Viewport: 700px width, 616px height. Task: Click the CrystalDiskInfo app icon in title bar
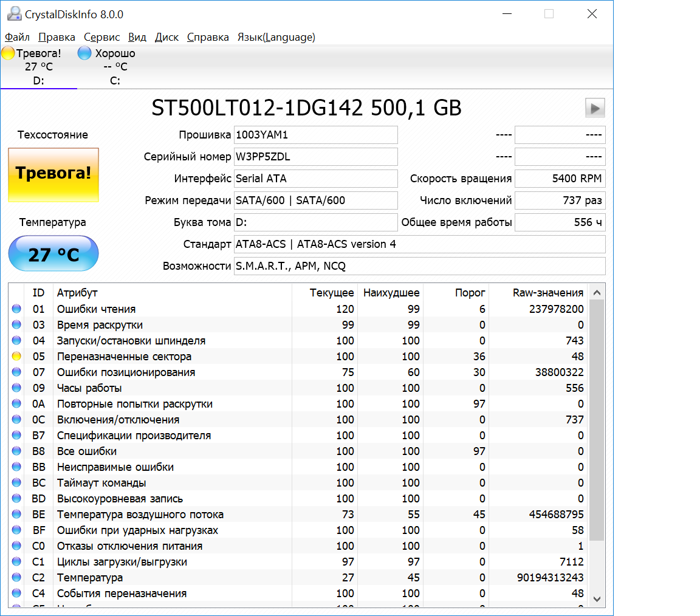[x=15, y=15]
